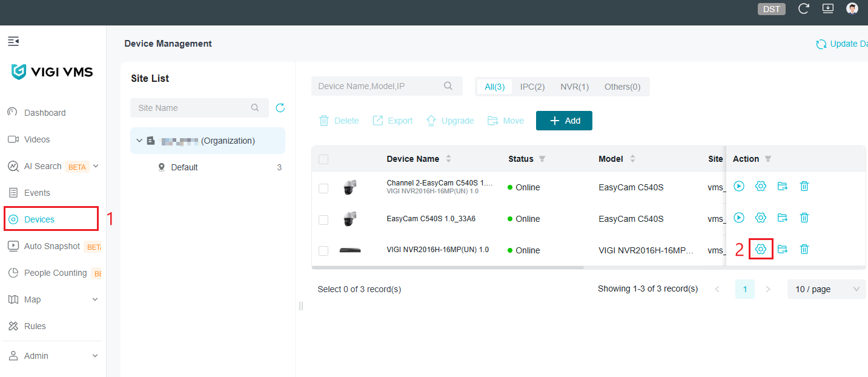
Task: Refresh the Site List
Action: [x=280, y=108]
